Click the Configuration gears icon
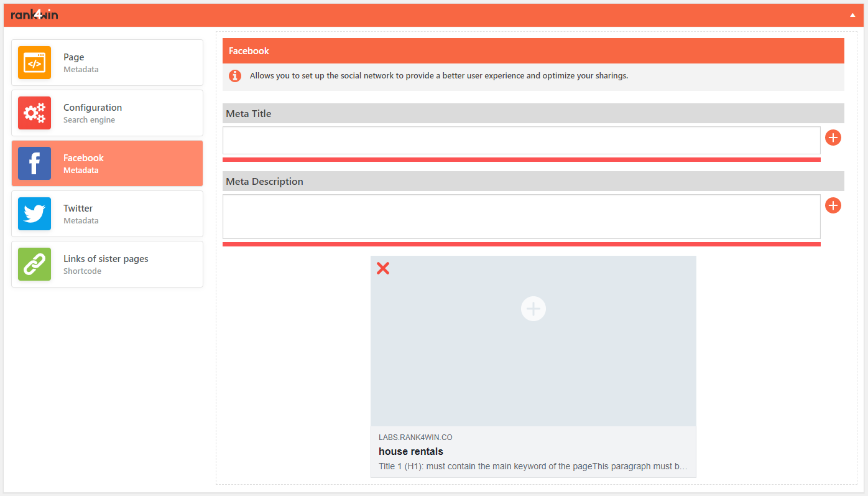 tap(34, 113)
